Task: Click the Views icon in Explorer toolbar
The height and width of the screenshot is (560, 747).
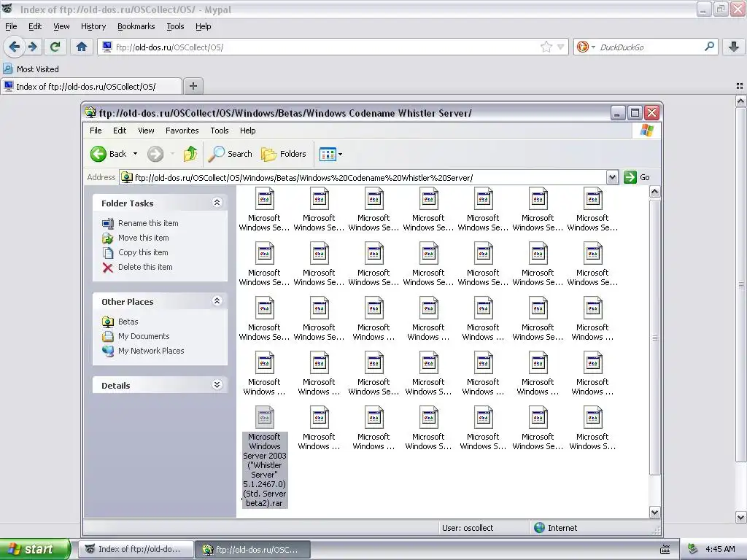Action: click(x=328, y=155)
